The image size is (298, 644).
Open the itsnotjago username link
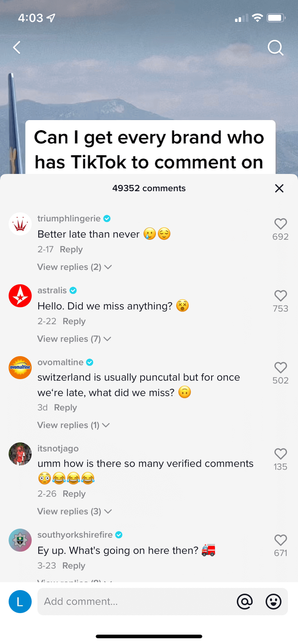58,448
